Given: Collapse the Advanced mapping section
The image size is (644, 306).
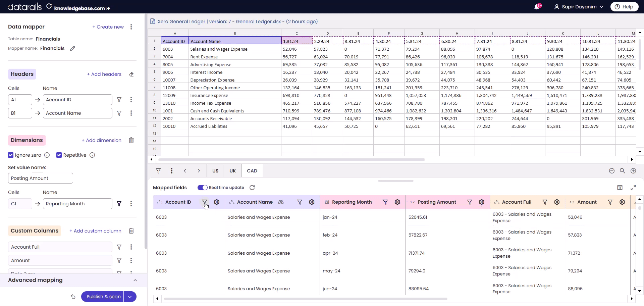Looking at the screenshot, I should 135,280.
